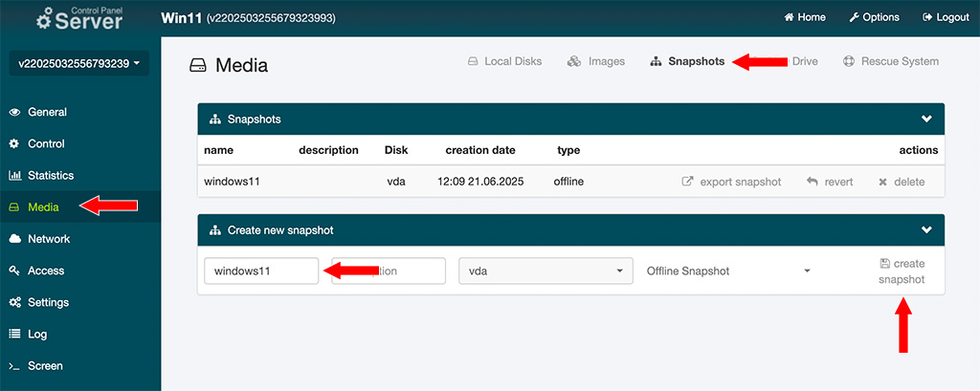Collapse the Create new snapshot panel chevron
Image resolution: width=980 pixels, height=391 pixels.
(926, 229)
